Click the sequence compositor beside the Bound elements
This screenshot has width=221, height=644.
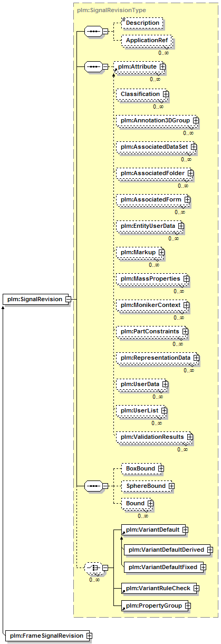(93, 486)
